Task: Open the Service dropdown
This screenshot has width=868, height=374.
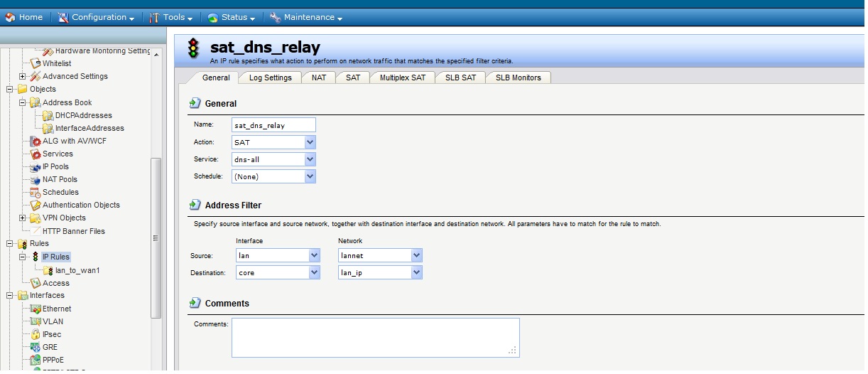Action: [273, 159]
